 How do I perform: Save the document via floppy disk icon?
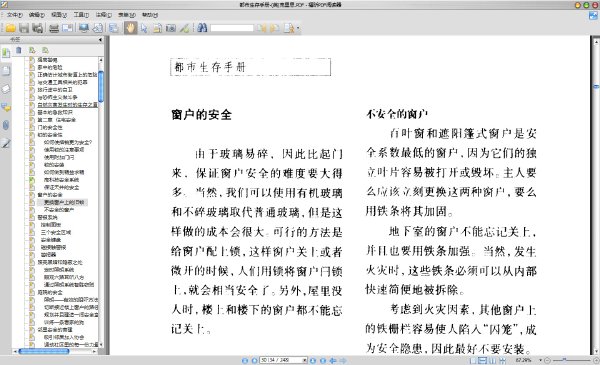tap(24, 28)
